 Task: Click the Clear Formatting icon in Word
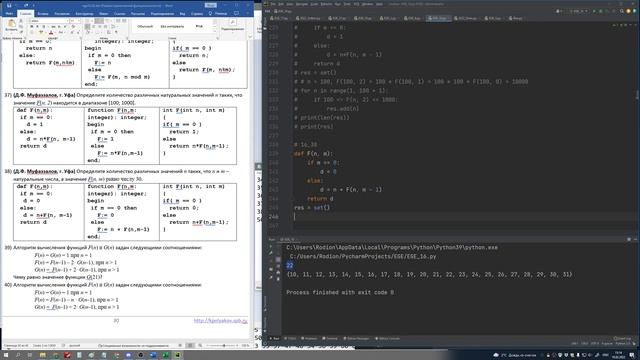coord(73,26)
